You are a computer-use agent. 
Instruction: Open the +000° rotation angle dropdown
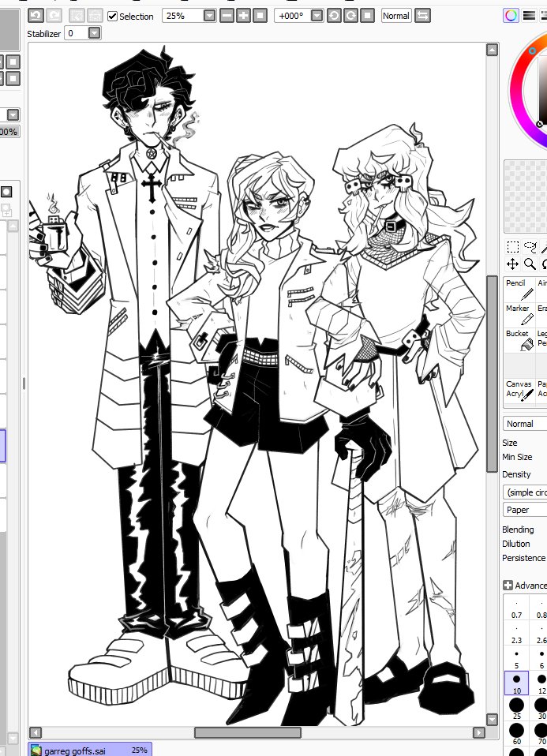[317, 16]
